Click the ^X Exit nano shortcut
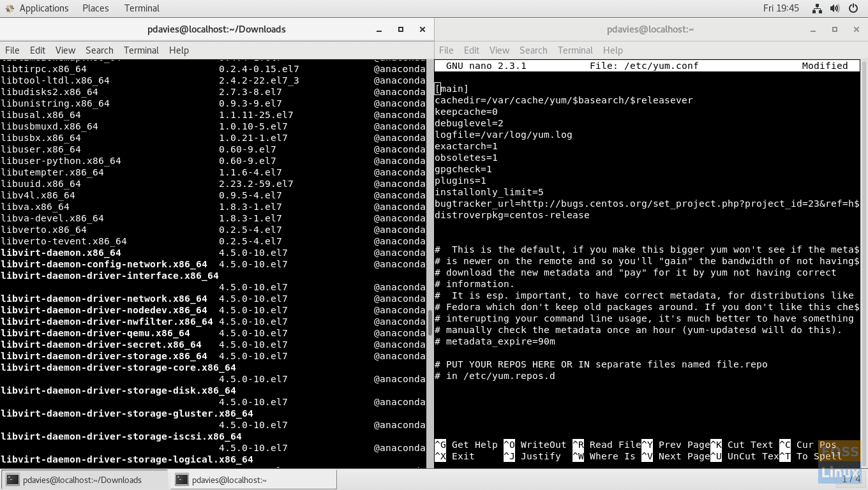Image resolution: width=868 pixels, height=490 pixels. [x=454, y=456]
